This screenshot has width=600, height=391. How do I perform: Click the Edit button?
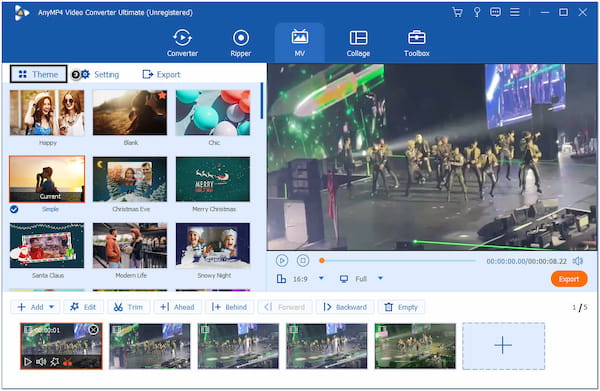(x=83, y=307)
